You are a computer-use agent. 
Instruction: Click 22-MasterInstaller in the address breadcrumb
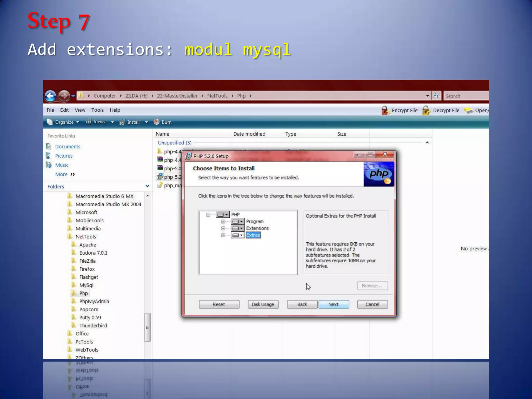coord(177,96)
